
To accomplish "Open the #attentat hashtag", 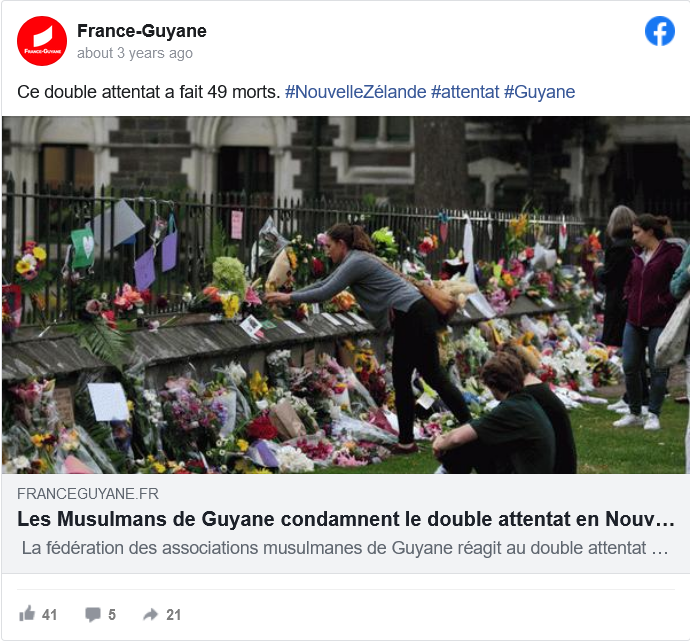I will click(465, 92).
